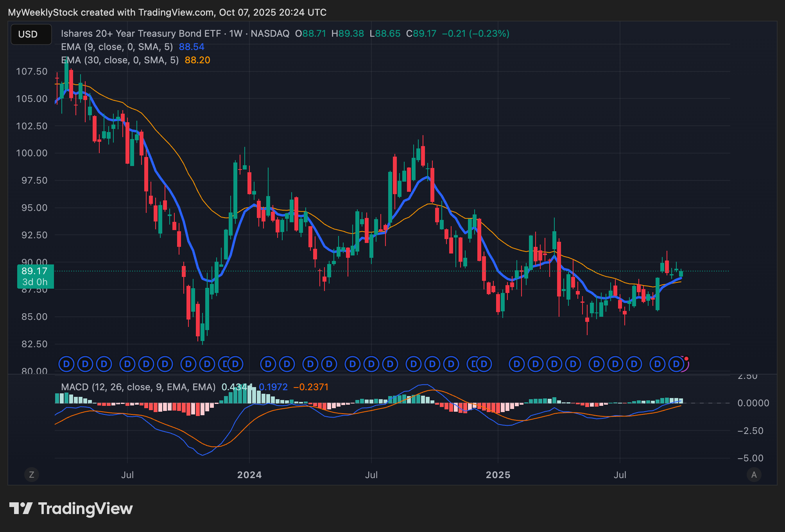The image size is (785, 532).
Task: Click the leftmost D dividend marker
Action: [x=66, y=364]
